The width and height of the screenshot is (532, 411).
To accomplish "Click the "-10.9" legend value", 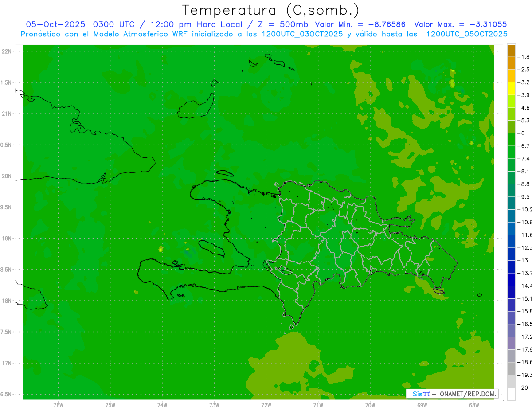I will click(x=525, y=222).
